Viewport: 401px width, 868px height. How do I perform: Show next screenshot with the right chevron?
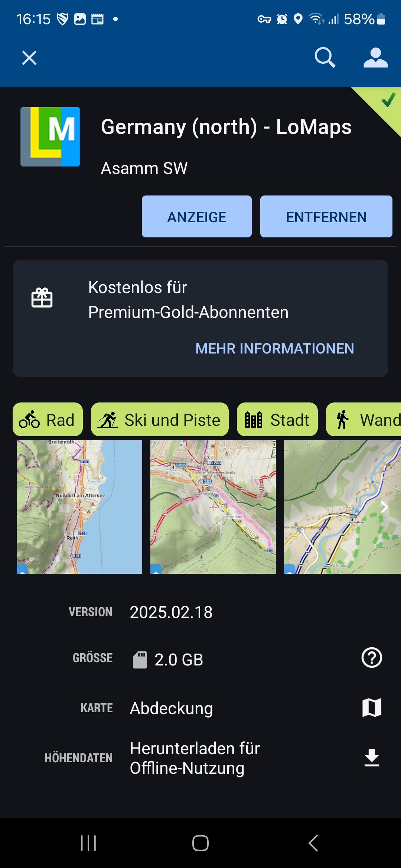[x=384, y=507]
